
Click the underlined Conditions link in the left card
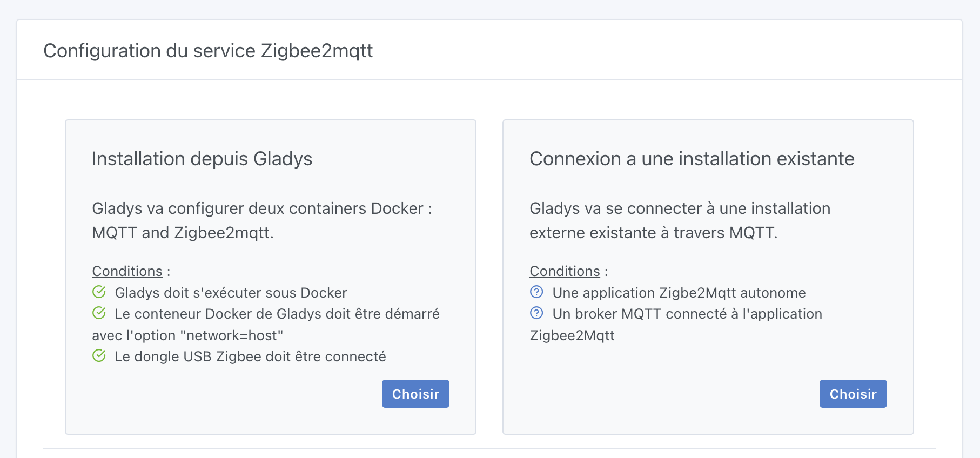(x=127, y=271)
